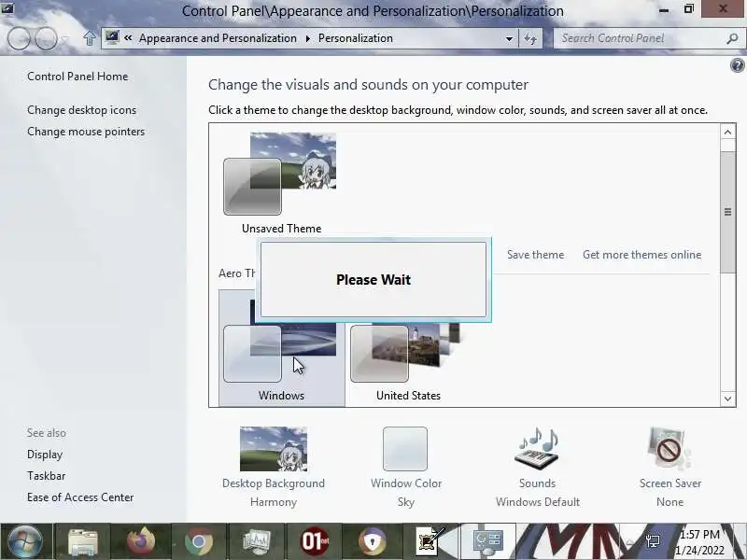747x560 pixels.
Task: Open Change mouse pointers link
Action: click(x=86, y=132)
